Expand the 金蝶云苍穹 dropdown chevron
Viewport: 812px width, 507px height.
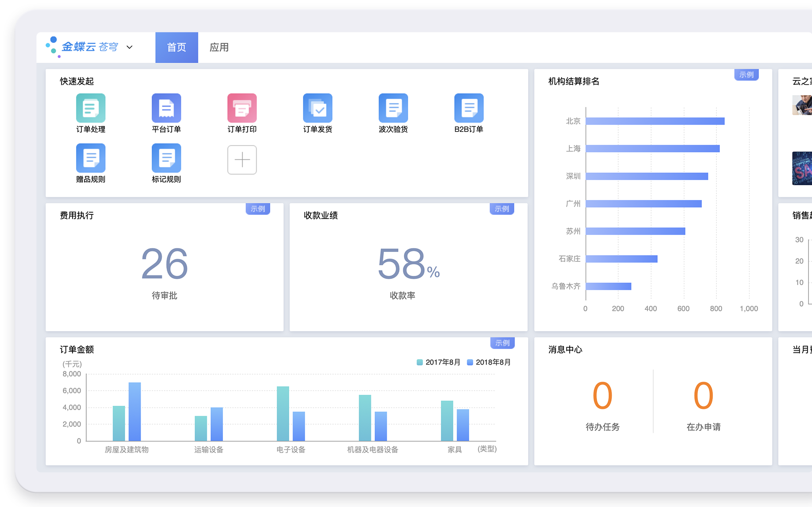[130, 47]
